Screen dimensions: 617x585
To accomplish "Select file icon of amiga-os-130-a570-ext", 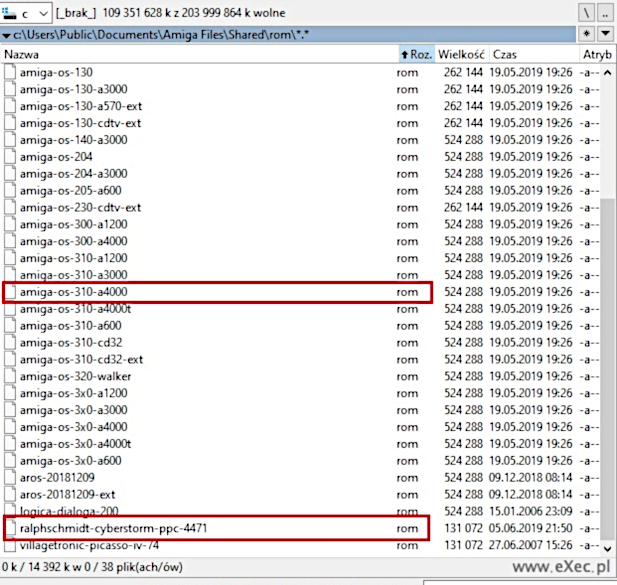I will (10, 106).
